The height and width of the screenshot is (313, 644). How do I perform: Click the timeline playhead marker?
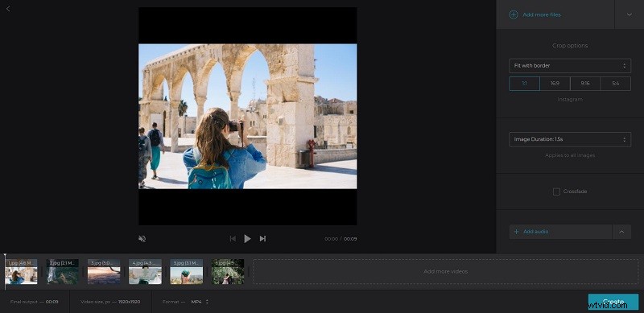[x=5, y=255]
